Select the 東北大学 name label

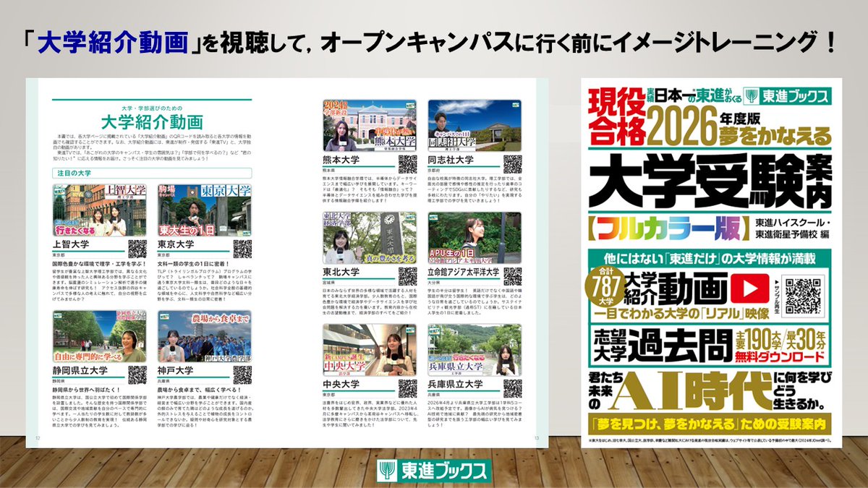343,273
